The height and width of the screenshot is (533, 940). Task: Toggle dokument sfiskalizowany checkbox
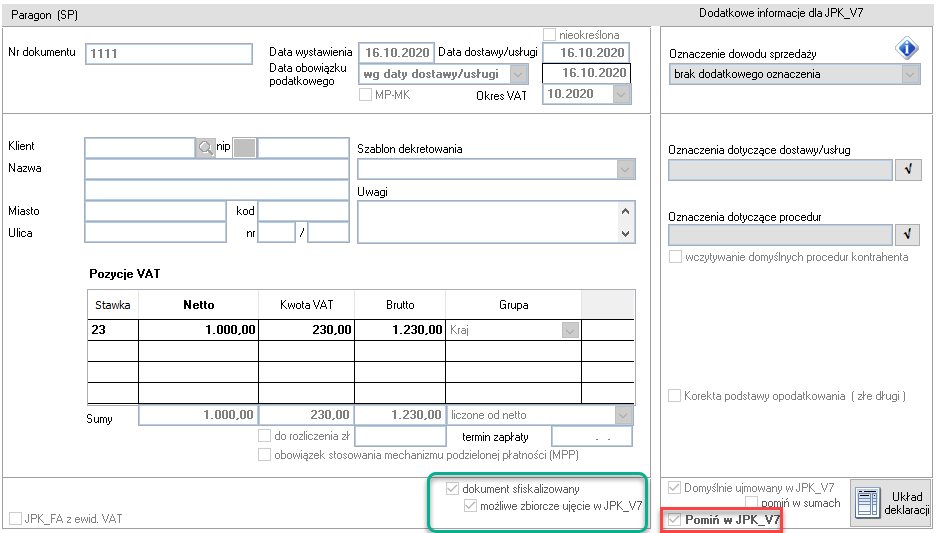point(453,489)
